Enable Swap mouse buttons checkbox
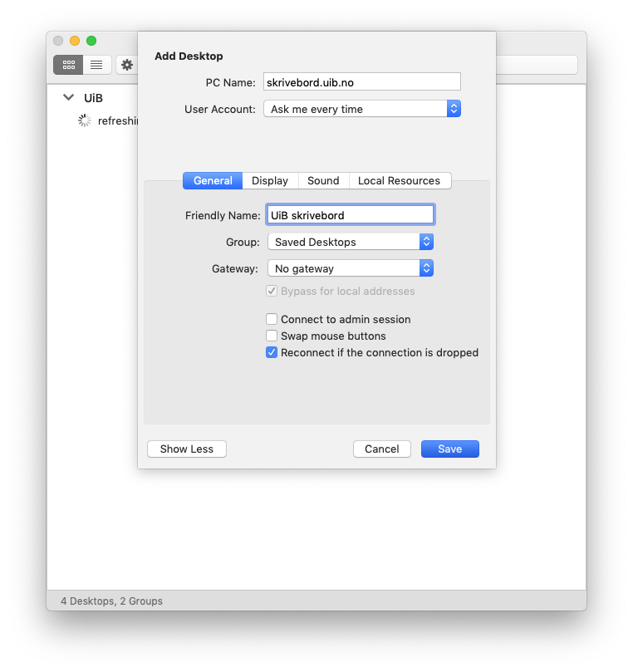Viewport: 633px width, 672px height. click(272, 336)
